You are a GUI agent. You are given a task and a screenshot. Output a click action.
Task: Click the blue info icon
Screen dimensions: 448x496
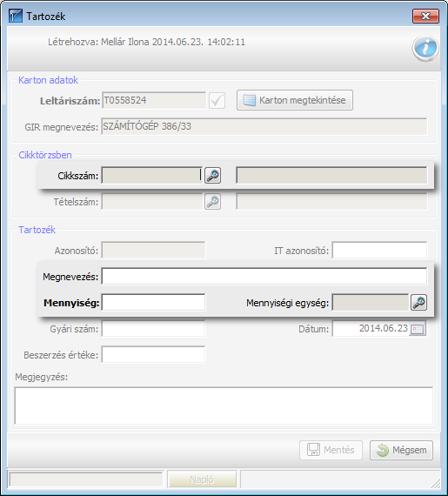click(x=425, y=48)
